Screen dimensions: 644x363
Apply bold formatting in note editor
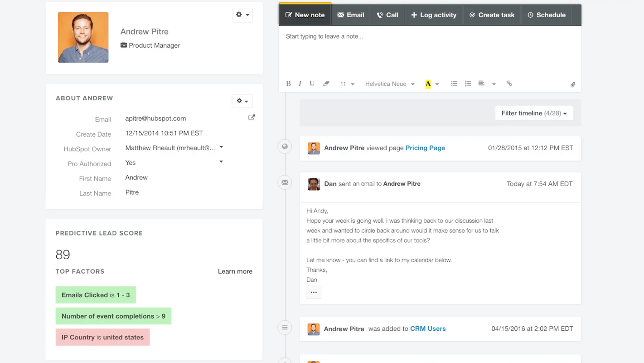click(288, 83)
